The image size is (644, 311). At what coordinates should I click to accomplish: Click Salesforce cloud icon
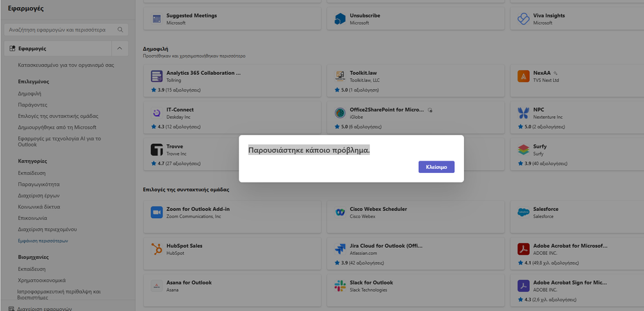[x=523, y=212]
